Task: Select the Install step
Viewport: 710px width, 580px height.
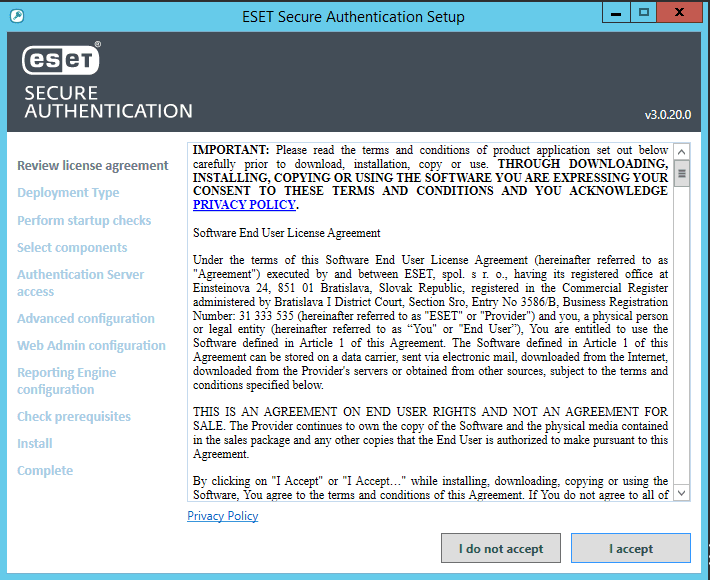Action: point(35,444)
